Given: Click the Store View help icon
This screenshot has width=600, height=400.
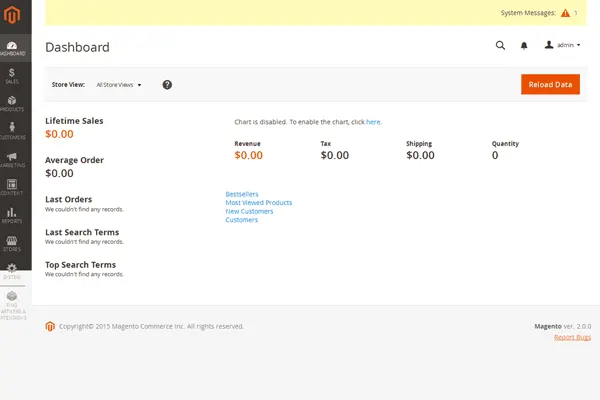Looking at the screenshot, I should pos(167,85).
